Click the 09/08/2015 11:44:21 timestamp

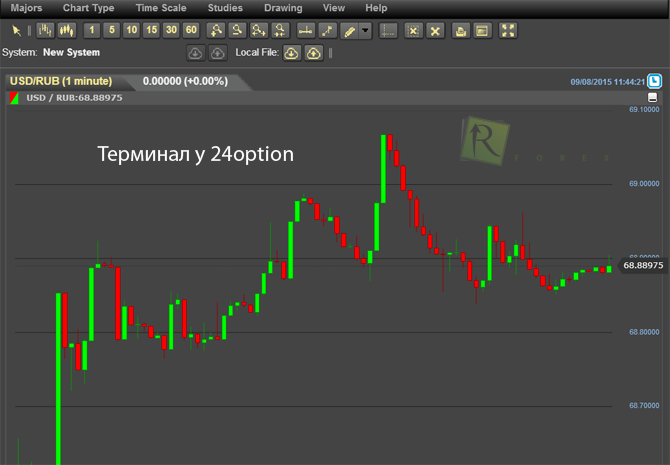[608, 82]
